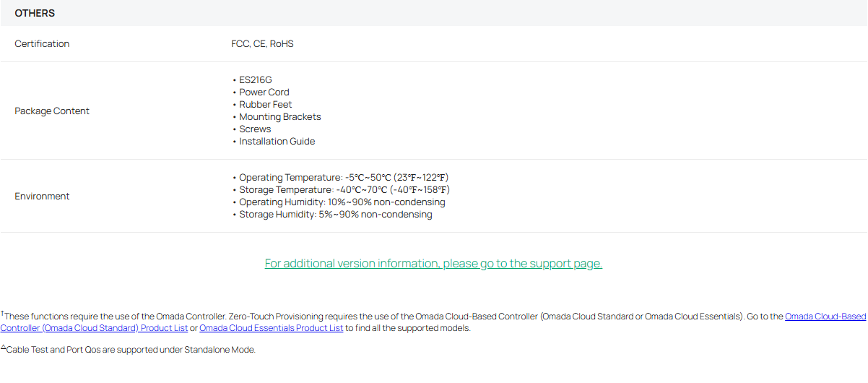Click the Mounting Brackets list item
868x383 pixels.
[280, 117]
